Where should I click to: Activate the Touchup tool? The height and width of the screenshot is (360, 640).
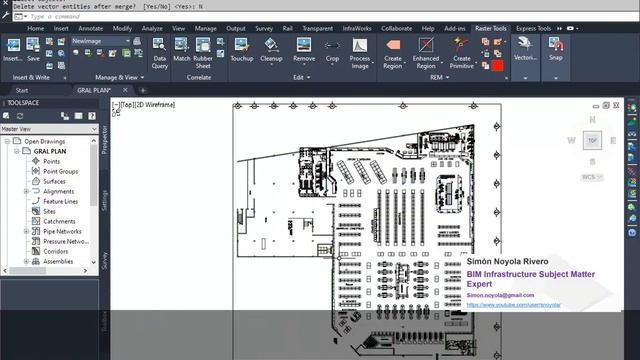coord(242,49)
